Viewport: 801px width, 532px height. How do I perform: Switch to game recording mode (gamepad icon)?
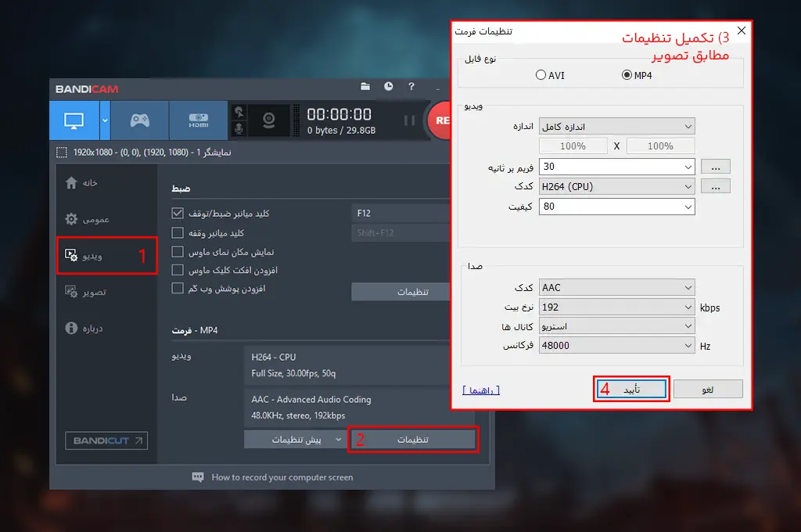tap(139, 120)
